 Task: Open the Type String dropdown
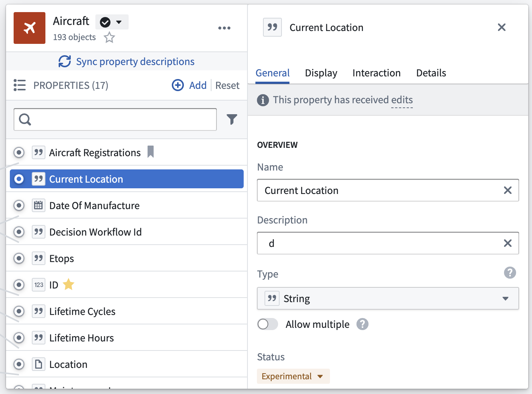(388, 298)
